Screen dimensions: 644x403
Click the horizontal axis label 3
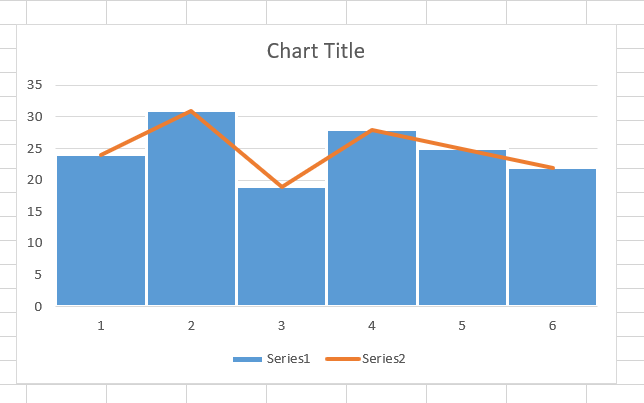click(281, 325)
